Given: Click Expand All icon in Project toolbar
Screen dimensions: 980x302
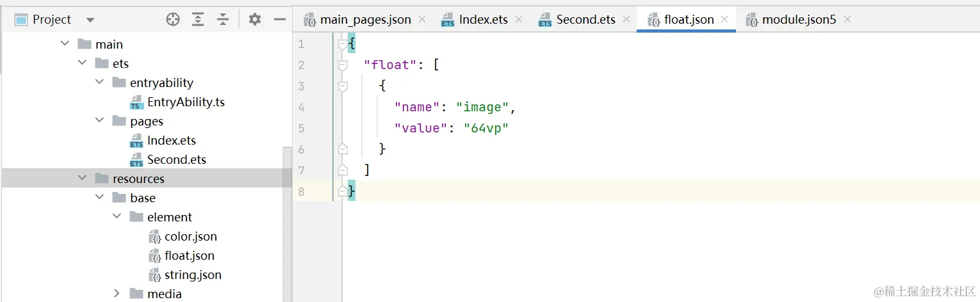Looking at the screenshot, I should point(198,19).
